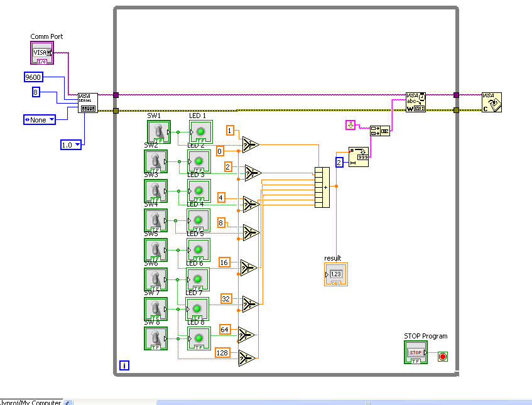This screenshot has width=532, height=405.
Task: Click the SW6 switch terminal
Action: coord(156,279)
